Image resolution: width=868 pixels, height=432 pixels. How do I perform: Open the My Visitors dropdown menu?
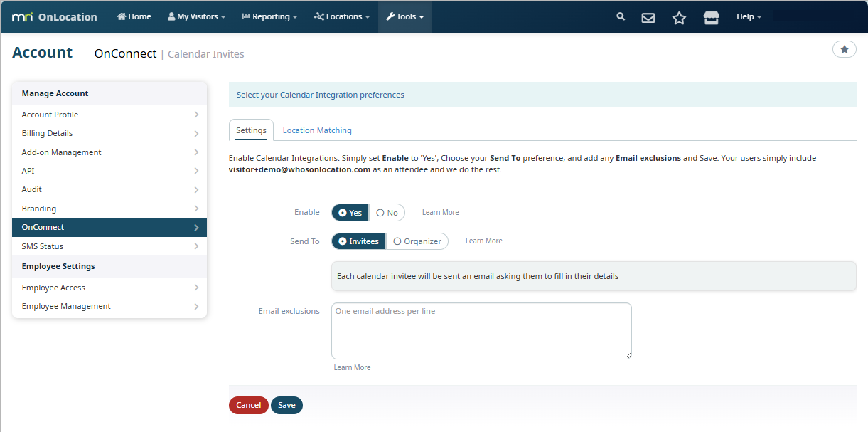196,16
